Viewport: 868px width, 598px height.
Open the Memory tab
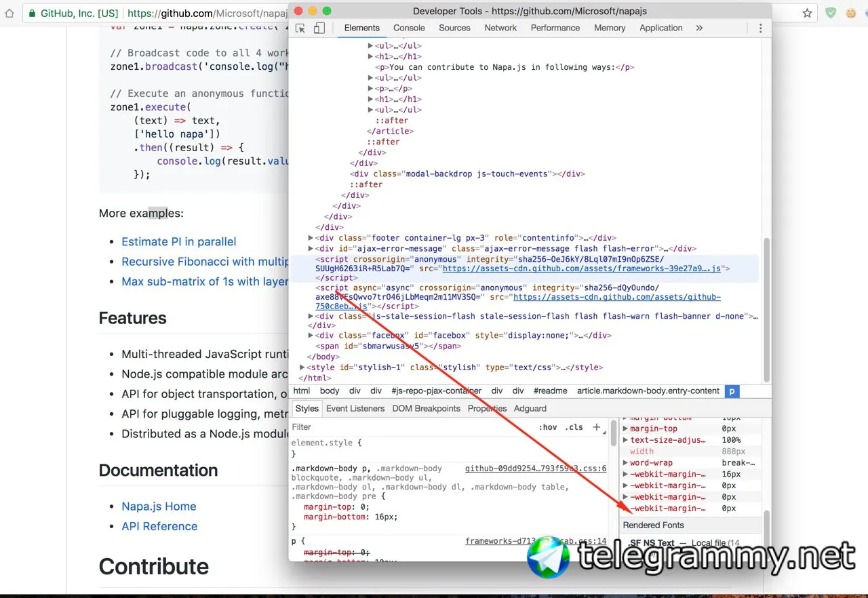pyautogui.click(x=610, y=28)
